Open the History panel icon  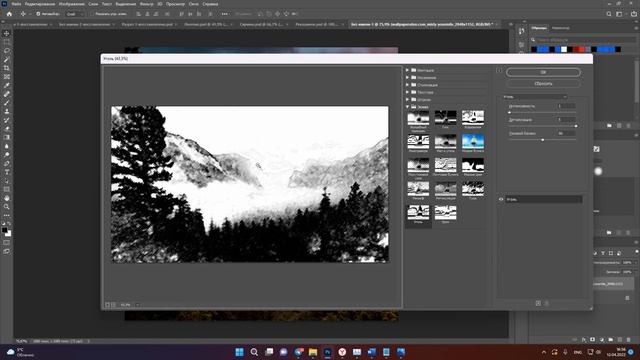tap(521, 31)
